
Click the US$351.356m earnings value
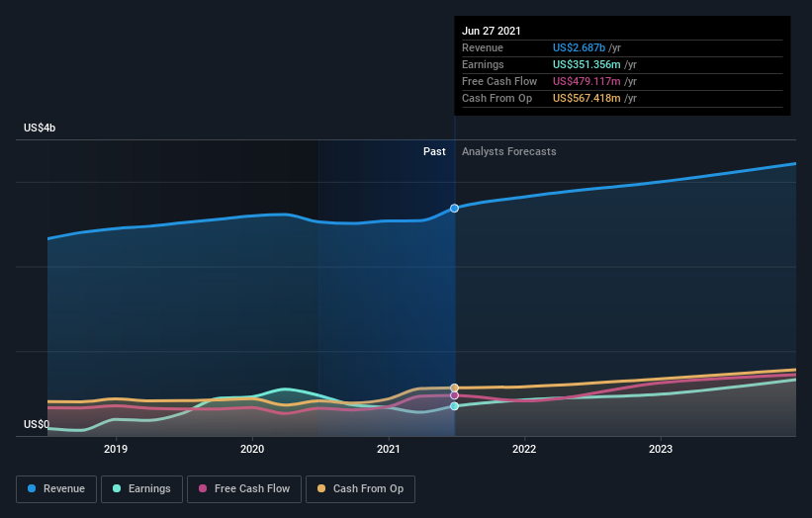[x=586, y=64]
